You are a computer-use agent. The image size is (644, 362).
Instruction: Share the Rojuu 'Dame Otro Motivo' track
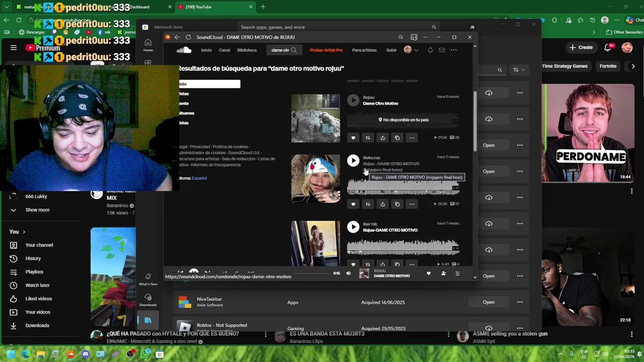(382, 138)
